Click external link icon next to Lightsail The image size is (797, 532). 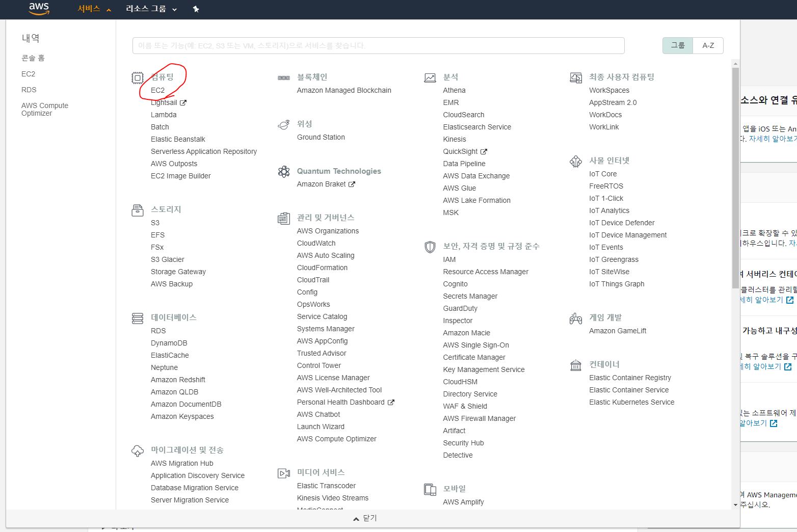click(x=183, y=102)
